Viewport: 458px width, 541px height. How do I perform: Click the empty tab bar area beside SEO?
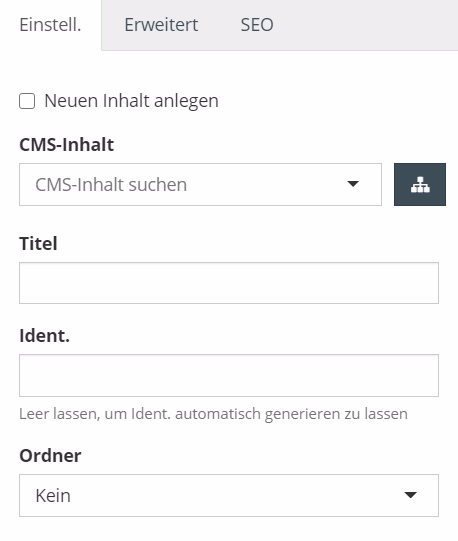pos(366,25)
